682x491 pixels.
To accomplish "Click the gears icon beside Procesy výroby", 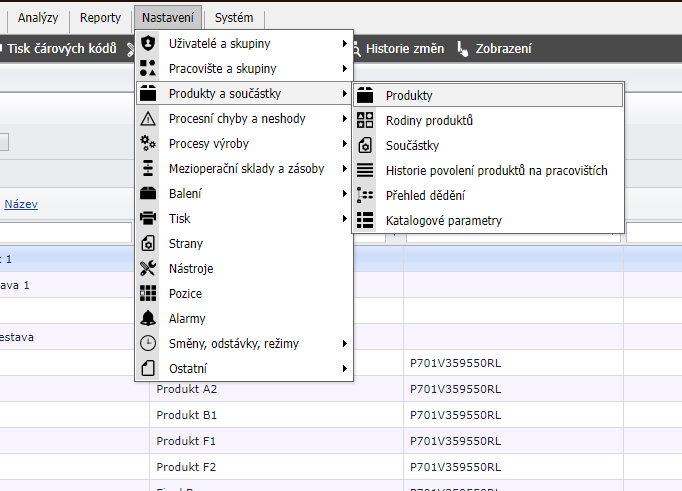I will pos(148,144).
